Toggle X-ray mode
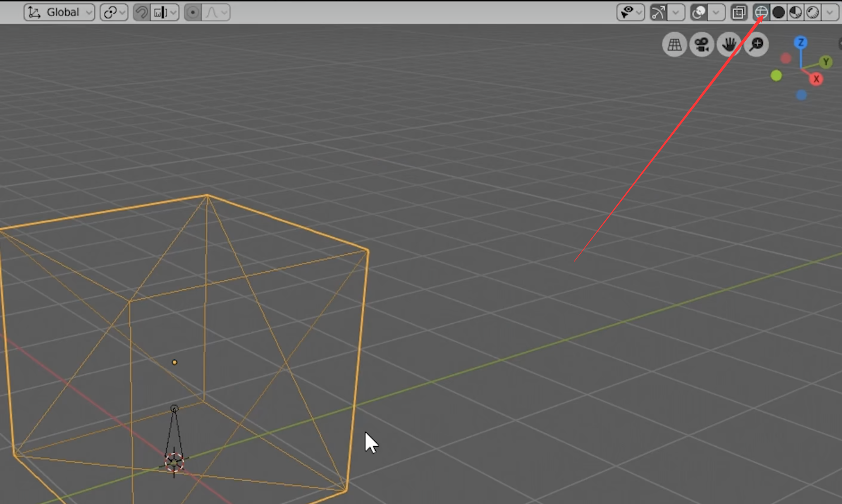The height and width of the screenshot is (504, 842). pos(739,12)
